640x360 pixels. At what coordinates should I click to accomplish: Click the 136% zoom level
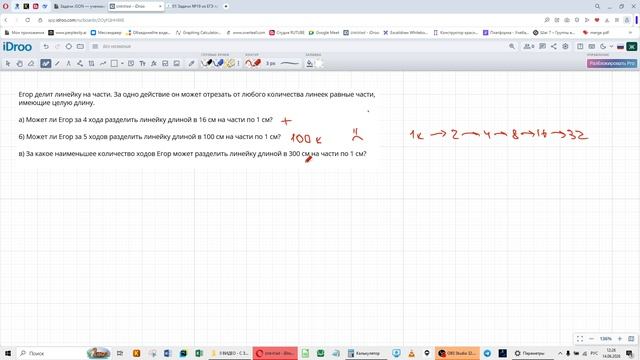pyautogui.click(x=606, y=339)
